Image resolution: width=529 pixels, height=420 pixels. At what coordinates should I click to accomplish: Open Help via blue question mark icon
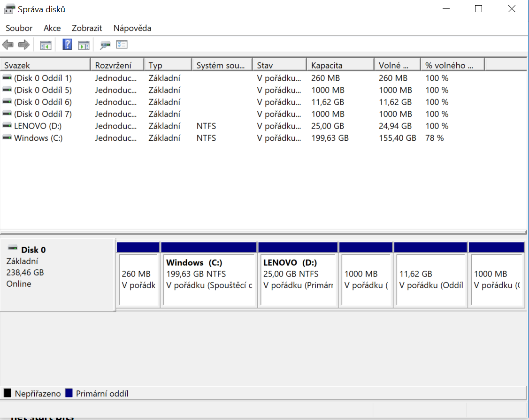pos(67,45)
